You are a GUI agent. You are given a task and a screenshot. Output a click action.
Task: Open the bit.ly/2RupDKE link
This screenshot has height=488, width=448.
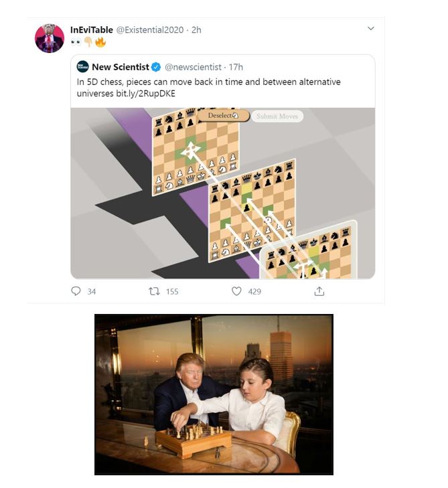pyautogui.click(x=146, y=93)
